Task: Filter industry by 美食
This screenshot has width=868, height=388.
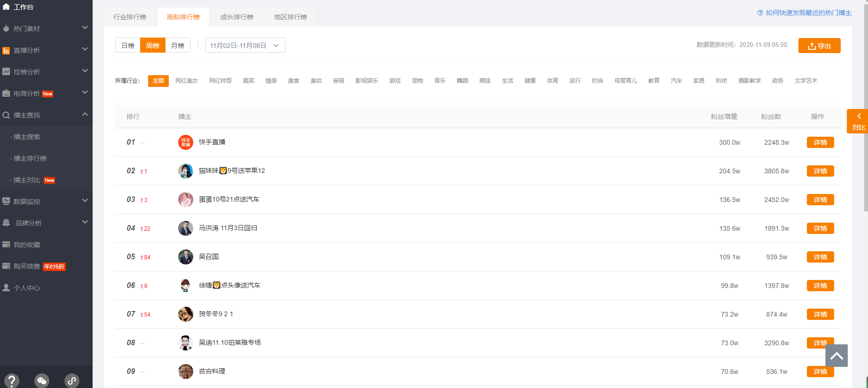Action: coord(293,81)
